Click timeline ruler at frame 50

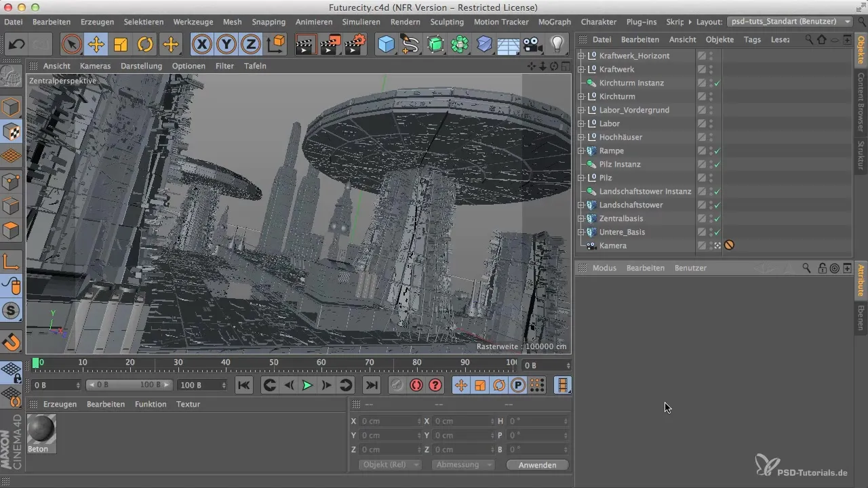(x=274, y=363)
